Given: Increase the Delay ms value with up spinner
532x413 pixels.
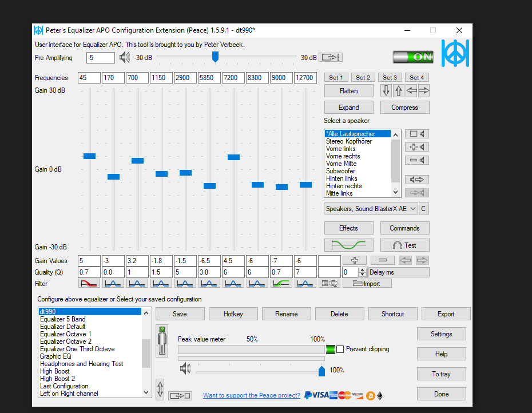Looking at the screenshot, I should click(362, 270).
